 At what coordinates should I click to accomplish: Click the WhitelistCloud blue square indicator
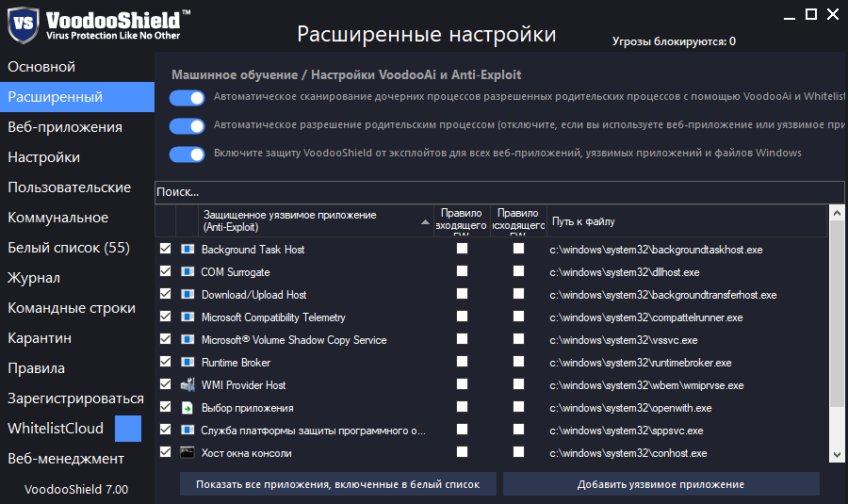pos(128,429)
